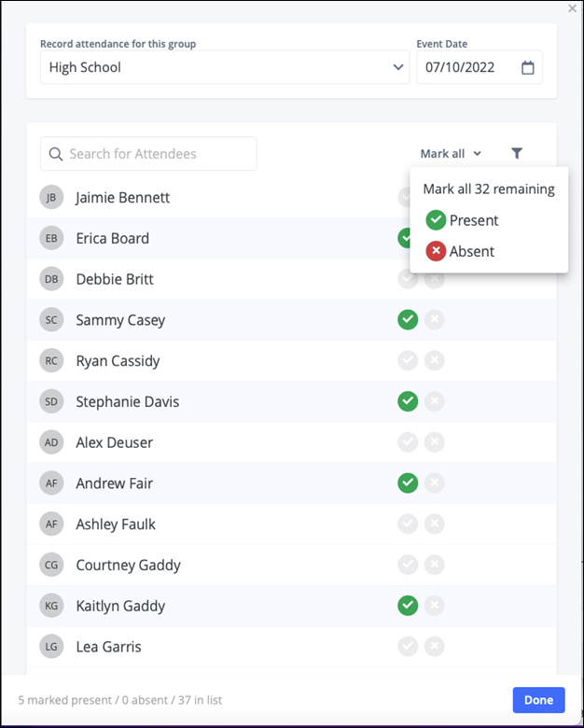Choose Absent from Mark all menu

(472, 251)
